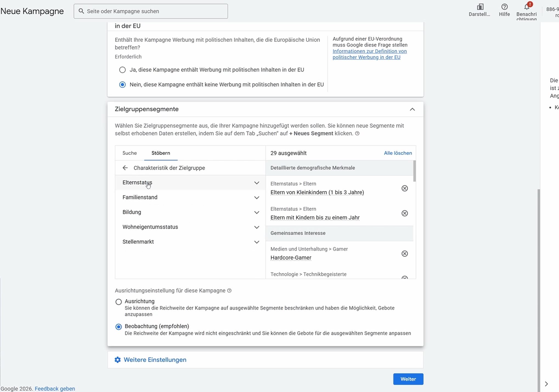The image size is (559, 392).
Task: Click the back arrow next to Charakteristik der Zielgruppe
Action: (125, 168)
